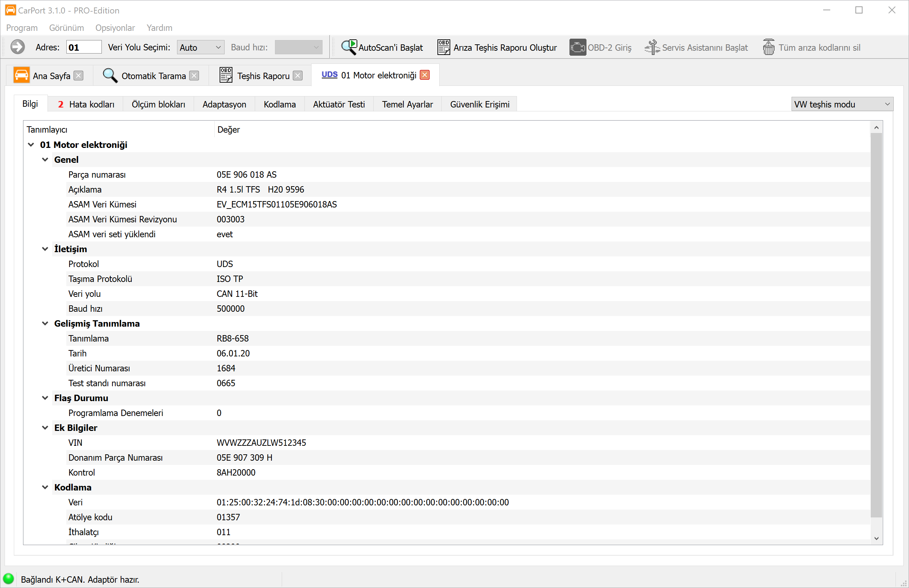
Task: Start AutoScan with magnifier icon
Action: click(349, 48)
